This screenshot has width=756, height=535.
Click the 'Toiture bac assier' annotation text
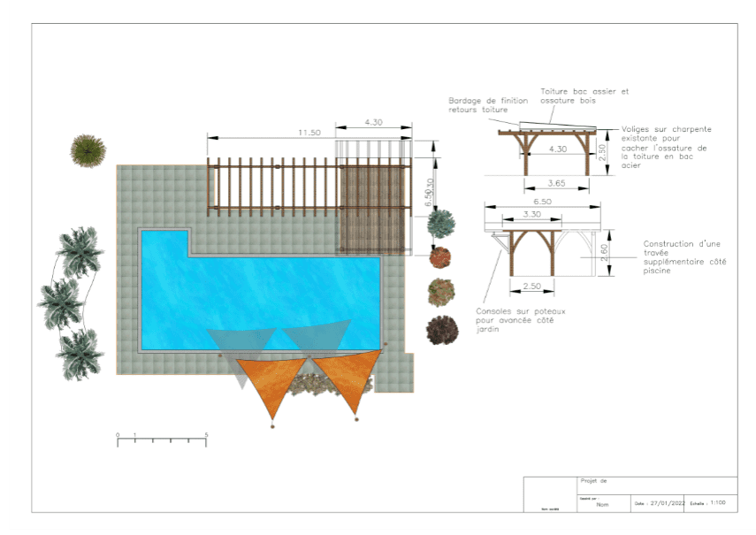(x=584, y=96)
